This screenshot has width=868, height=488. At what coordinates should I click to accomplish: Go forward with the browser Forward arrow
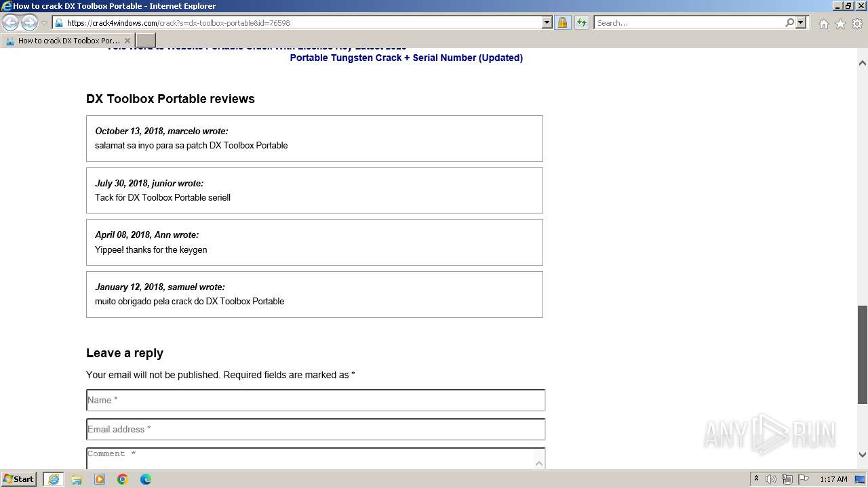coord(29,23)
